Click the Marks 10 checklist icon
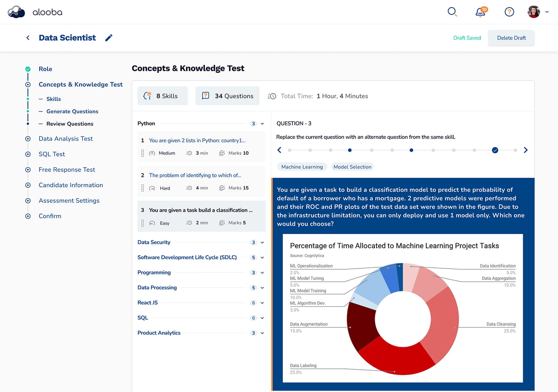 [222, 153]
